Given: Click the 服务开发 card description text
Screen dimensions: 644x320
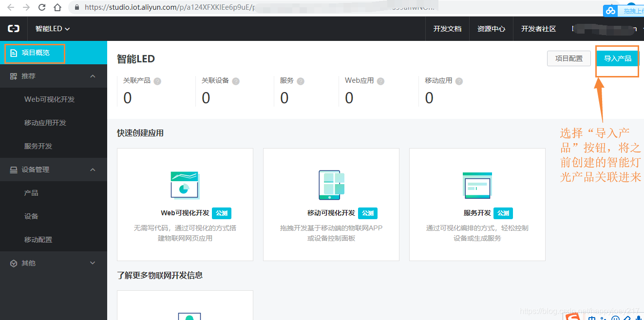Looking at the screenshot, I should (x=477, y=233).
